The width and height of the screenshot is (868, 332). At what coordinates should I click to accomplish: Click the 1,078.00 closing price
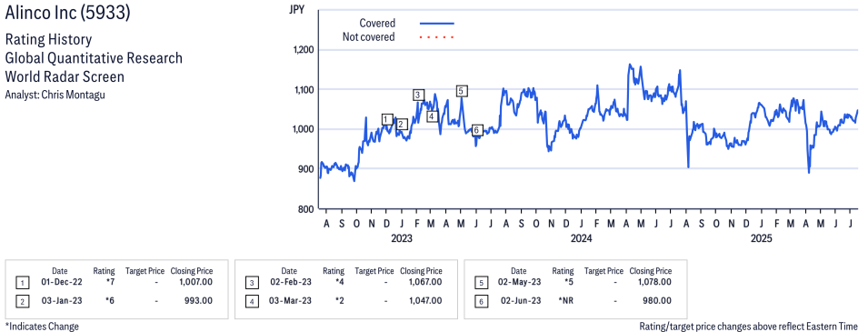pyautogui.click(x=656, y=282)
